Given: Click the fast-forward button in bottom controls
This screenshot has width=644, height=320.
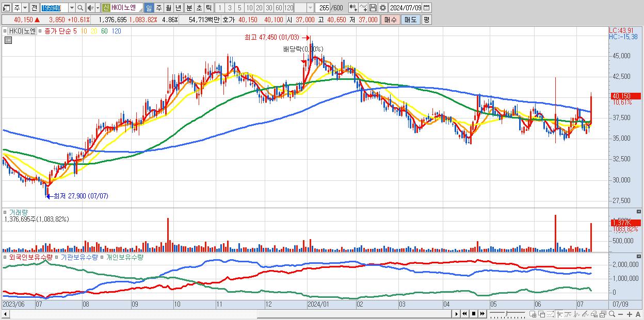Looking at the screenshot, I should click(482, 314).
